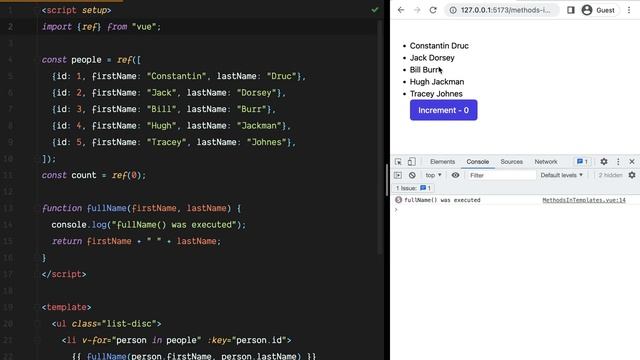Open the issues counter badge in DevTools tab bar
Screen dimensions: 640x360
coord(582,162)
